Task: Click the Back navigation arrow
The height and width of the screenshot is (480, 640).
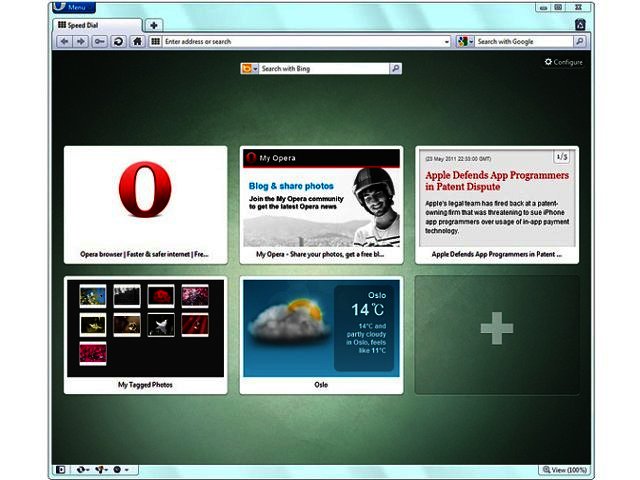Action: coord(64,42)
